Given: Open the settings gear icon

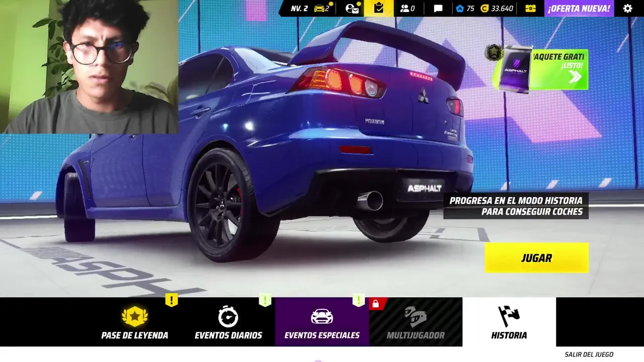Looking at the screenshot, I should point(627,9).
